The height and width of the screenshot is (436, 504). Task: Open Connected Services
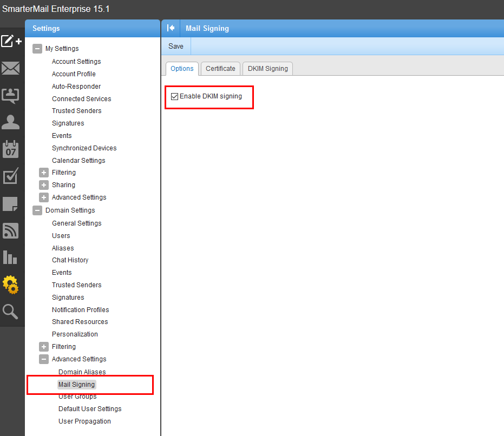(x=82, y=98)
